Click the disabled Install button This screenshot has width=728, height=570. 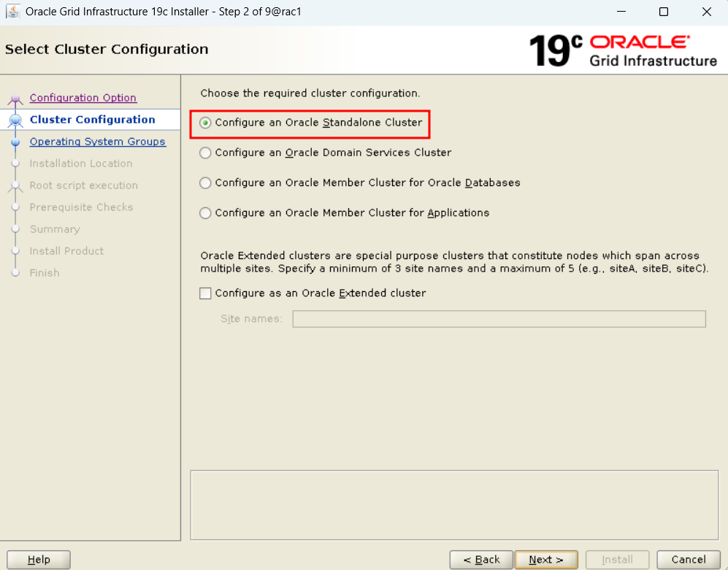(617, 560)
